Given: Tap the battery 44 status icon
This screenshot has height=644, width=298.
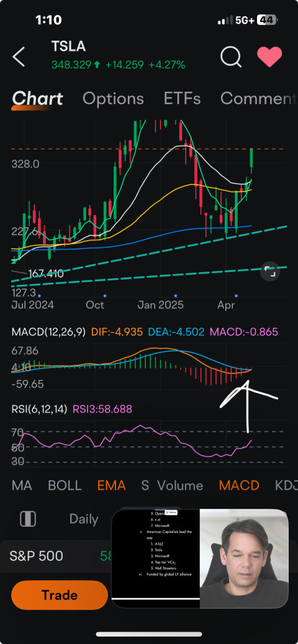Looking at the screenshot, I should coord(266,20).
